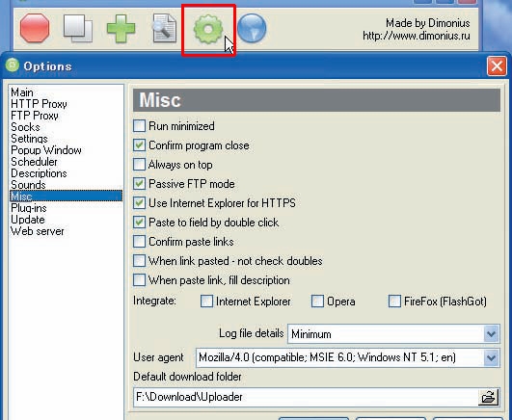Expand the Log file details dropdown
The image size is (512, 420).
click(x=491, y=334)
